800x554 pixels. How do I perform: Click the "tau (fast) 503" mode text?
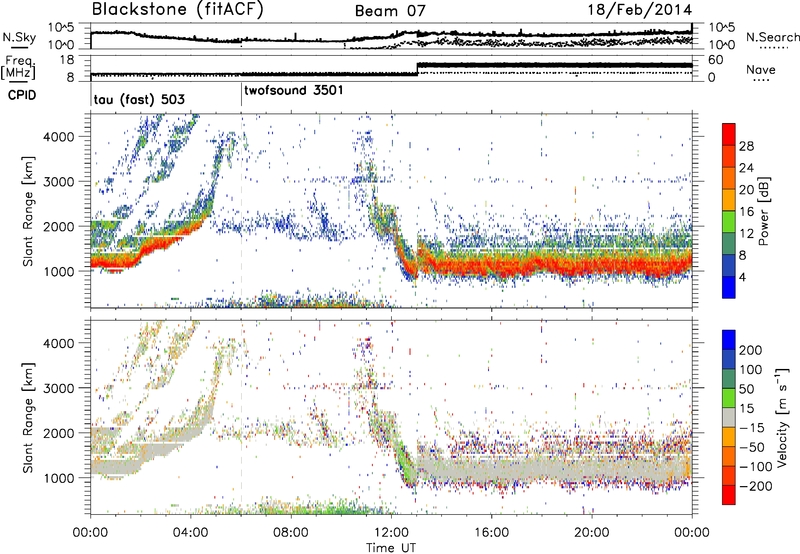[x=139, y=99]
